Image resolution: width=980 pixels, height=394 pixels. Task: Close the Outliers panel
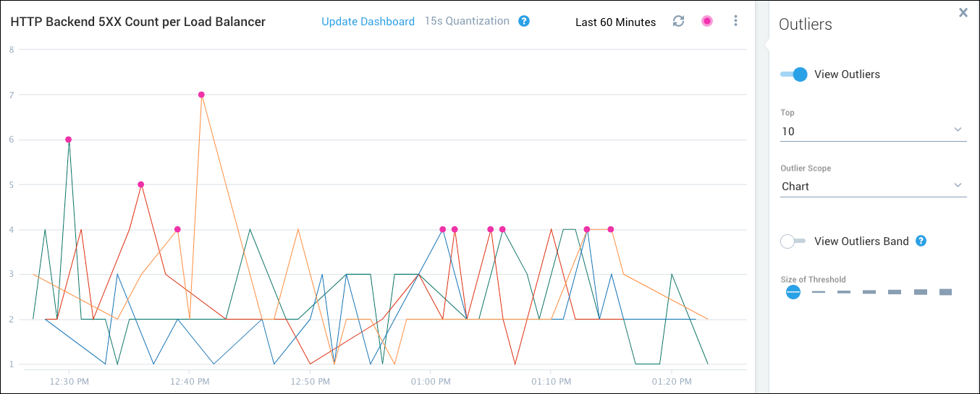(963, 12)
